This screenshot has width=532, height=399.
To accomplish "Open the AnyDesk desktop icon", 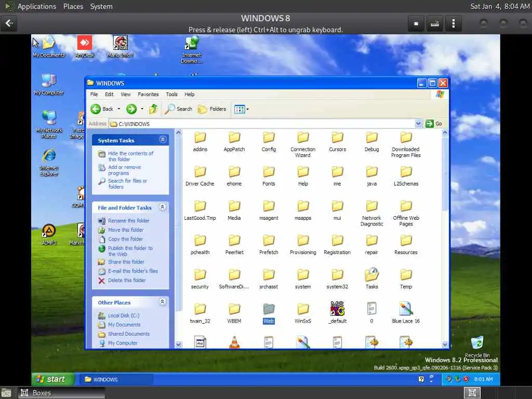I will click(85, 47).
